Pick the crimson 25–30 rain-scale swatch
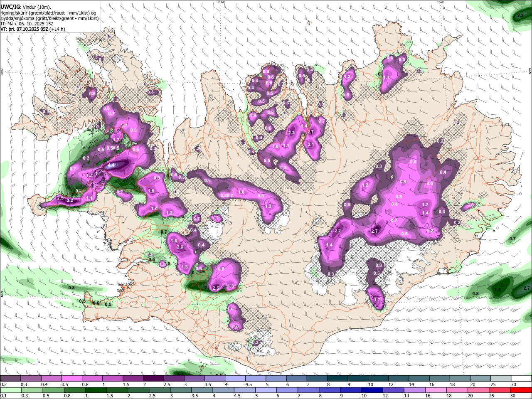532x399 pixels. click(x=500, y=390)
